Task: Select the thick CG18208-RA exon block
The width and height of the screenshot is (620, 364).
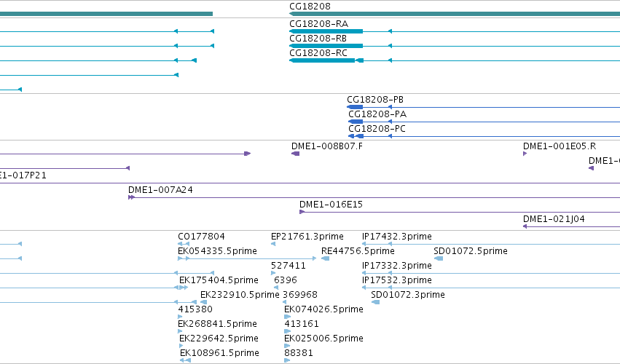Action: pyautogui.click(x=326, y=31)
